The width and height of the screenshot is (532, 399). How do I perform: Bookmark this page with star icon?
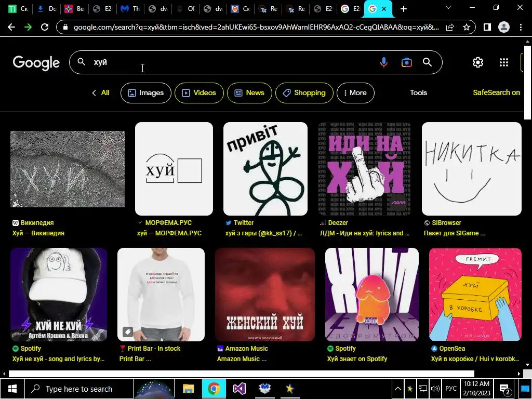click(x=467, y=27)
